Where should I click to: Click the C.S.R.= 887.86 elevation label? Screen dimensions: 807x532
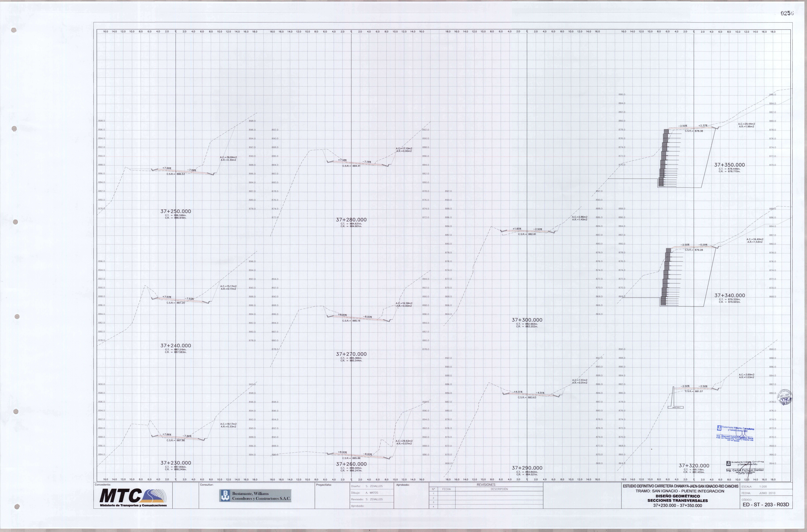click(x=176, y=440)
